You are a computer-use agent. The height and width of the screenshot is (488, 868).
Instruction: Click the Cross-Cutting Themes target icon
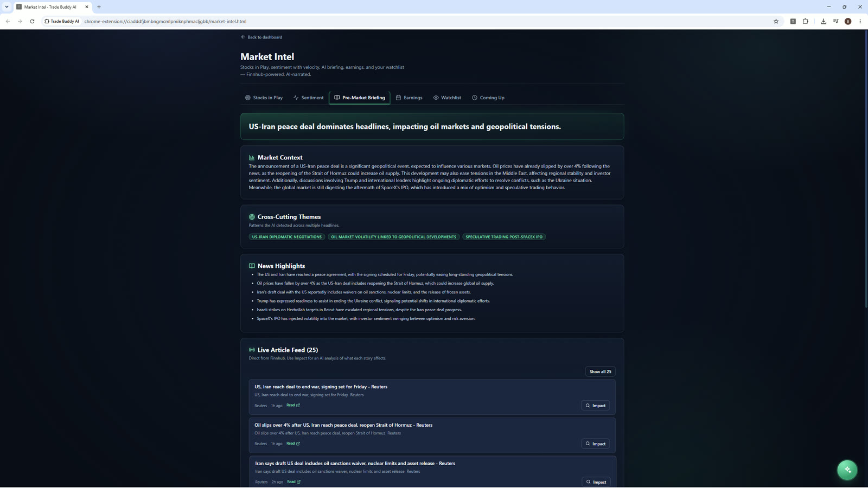tap(252, 217)
